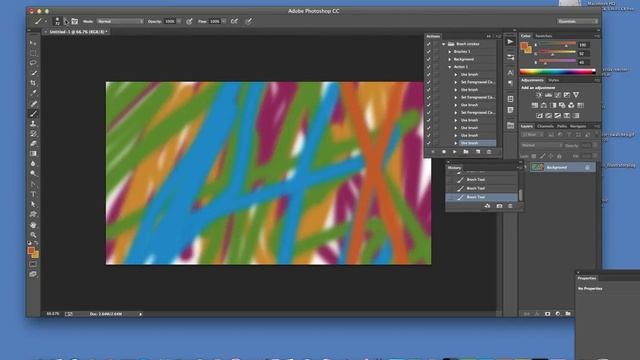Viewport: 640px width, 360px height.
Task: Open the layer blend mode dropdown
Action: pos(541,145)
